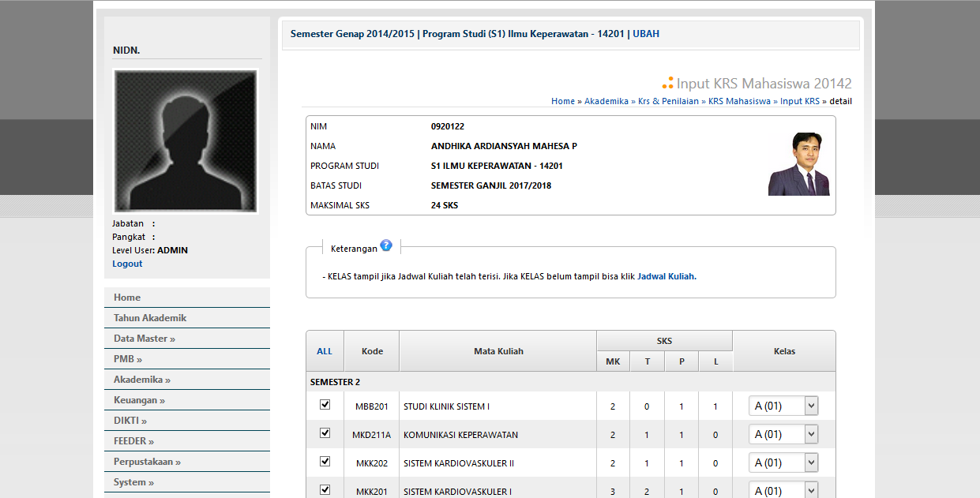Open Kelas dropdown for STUDI KLINIK SISTEM I
The image size is (980, 498).
point(783,406)
